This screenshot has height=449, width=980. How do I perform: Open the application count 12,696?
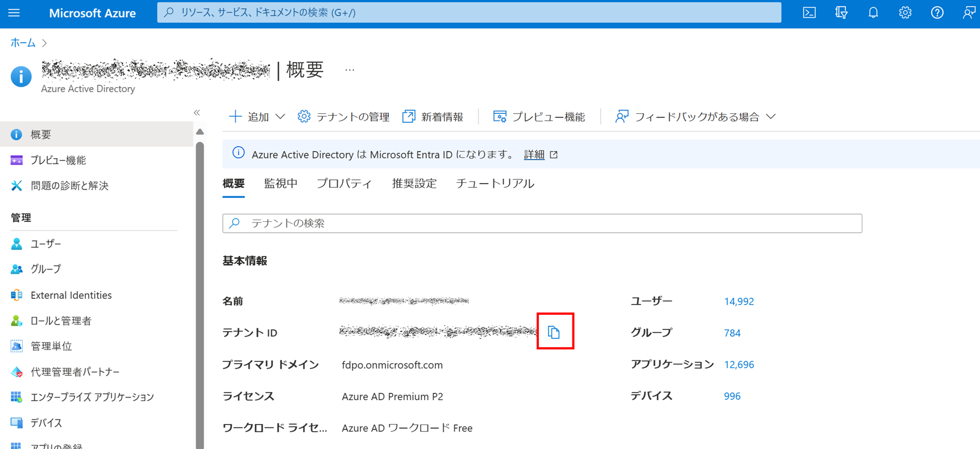pos(739,365)
